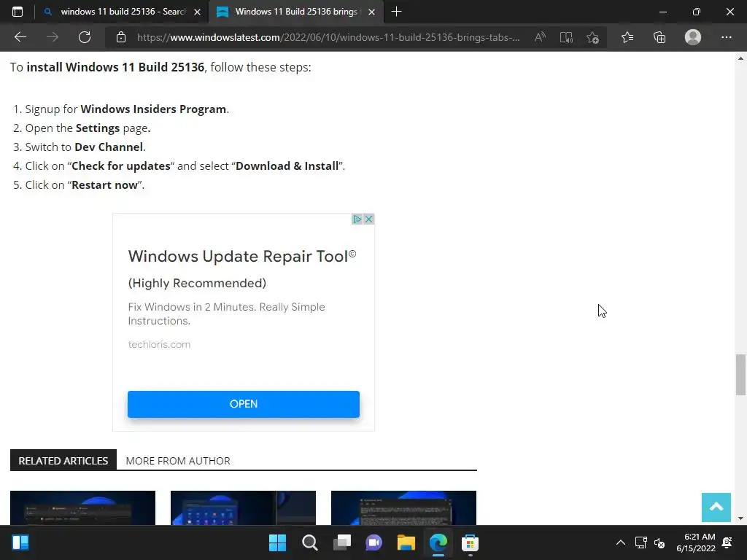Screen dimensions: 747x560
Task: Close the ad with X icon
Action: [x=368, y=219]
